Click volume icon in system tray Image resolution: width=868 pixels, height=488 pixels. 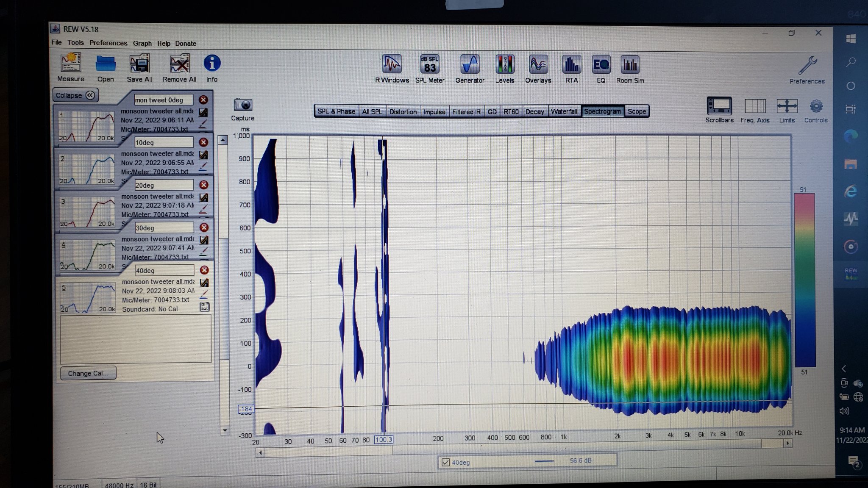click(x=844, y=411)
